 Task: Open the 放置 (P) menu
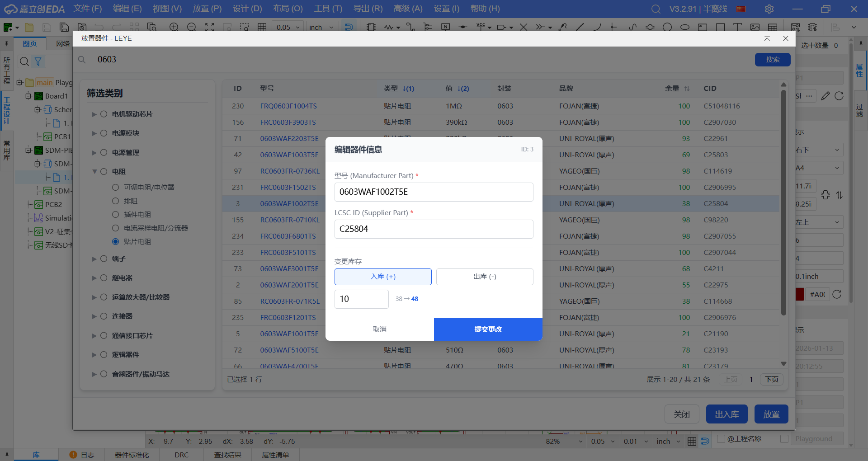pos(207,9)
